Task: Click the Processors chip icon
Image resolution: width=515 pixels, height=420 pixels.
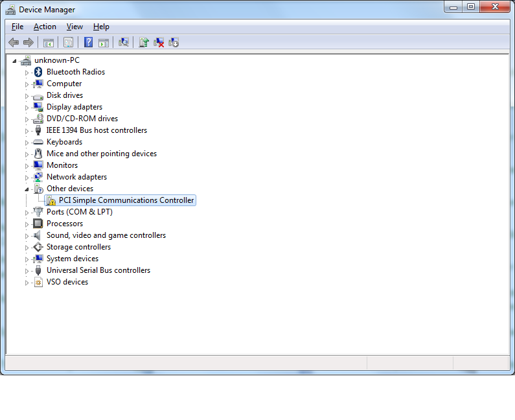Action: (38, 224)
